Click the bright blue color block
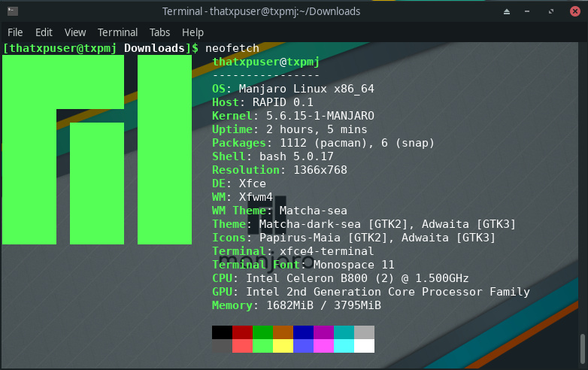Screen dimensions: 588x370 (303, 346)
